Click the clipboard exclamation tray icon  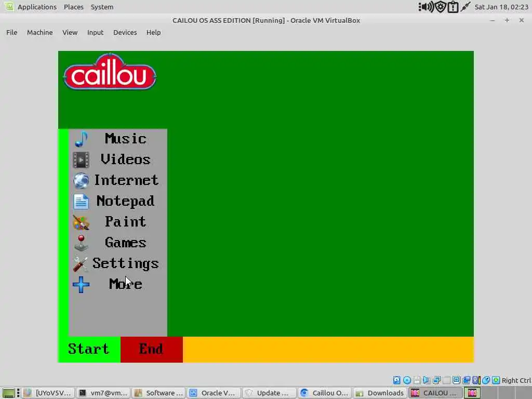point(453,7)
